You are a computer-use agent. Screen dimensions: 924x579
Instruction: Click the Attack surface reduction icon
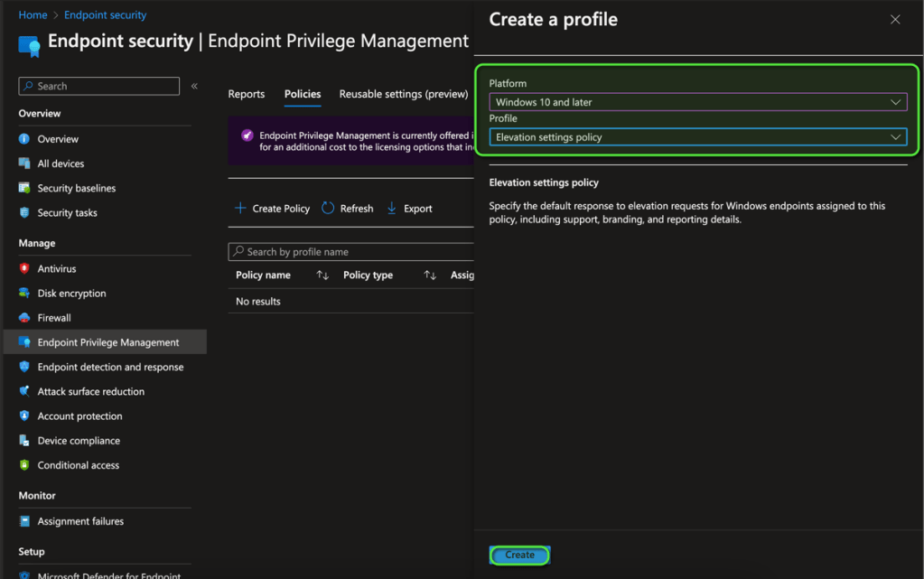(24, 392)
